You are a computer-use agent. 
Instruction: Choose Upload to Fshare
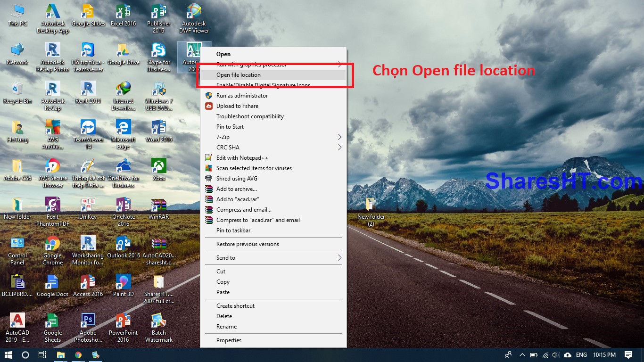pyautogui.click(x=273, y=106)
